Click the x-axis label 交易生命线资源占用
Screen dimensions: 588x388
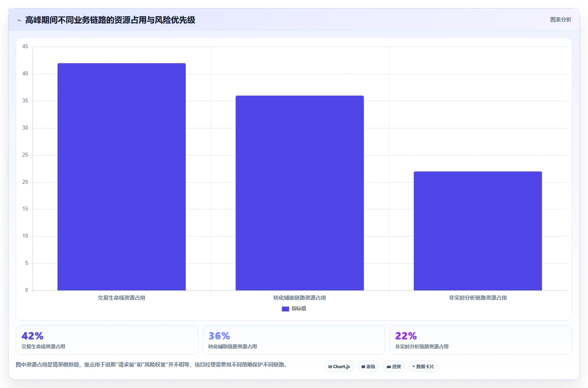121,298
